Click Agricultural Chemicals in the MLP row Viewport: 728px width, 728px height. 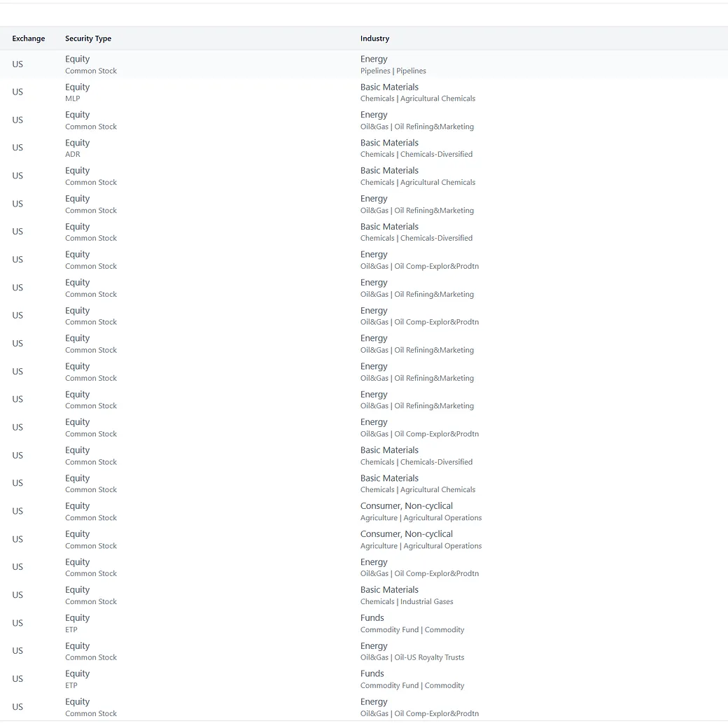coord(437,99)
